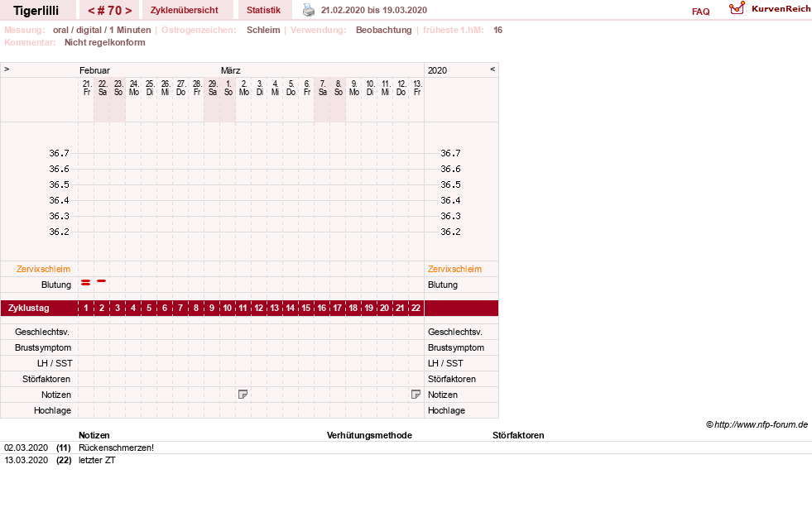This screenshot has width=812, height=517.
Task: Click measurement value 'oral / digital / 1 Minuten'
Action: pos(102,30)
